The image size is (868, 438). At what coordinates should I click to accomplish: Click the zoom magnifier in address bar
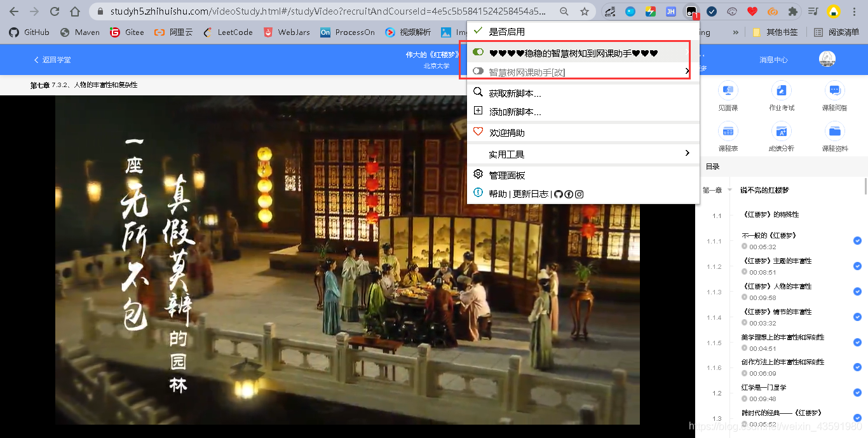click(x=564, y=11)
